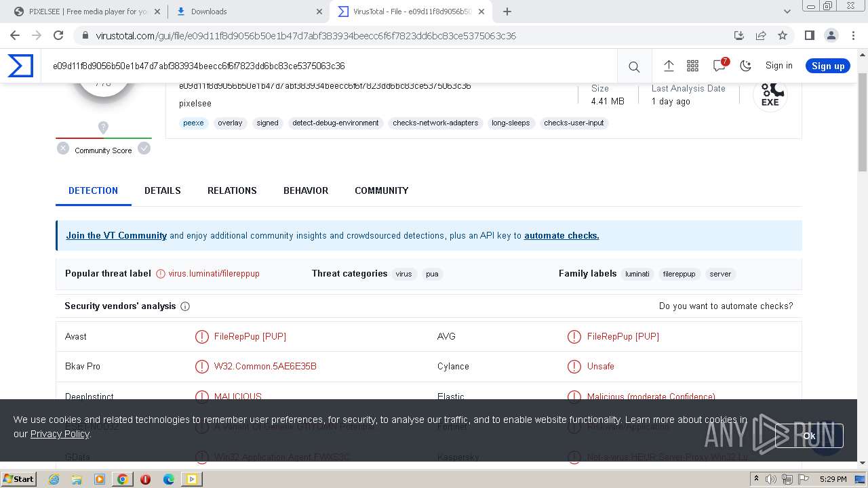Click the server family label
The width and height of the screenshot is (868, 488).
tap(720, 274)
